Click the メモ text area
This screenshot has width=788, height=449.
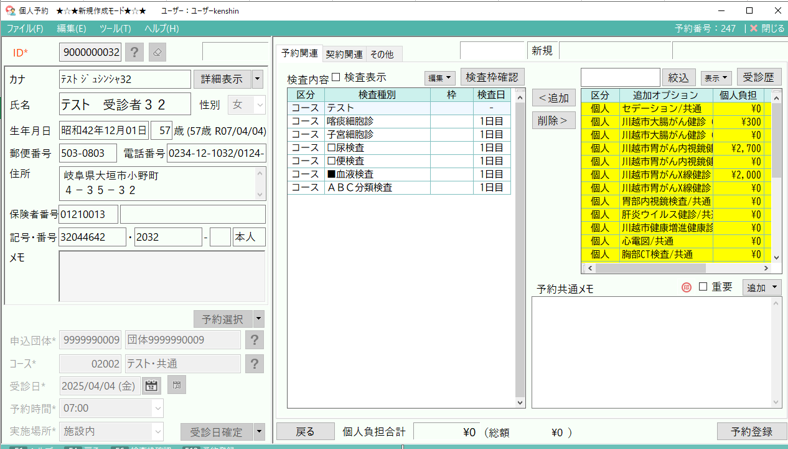click(x=162, y=276)
